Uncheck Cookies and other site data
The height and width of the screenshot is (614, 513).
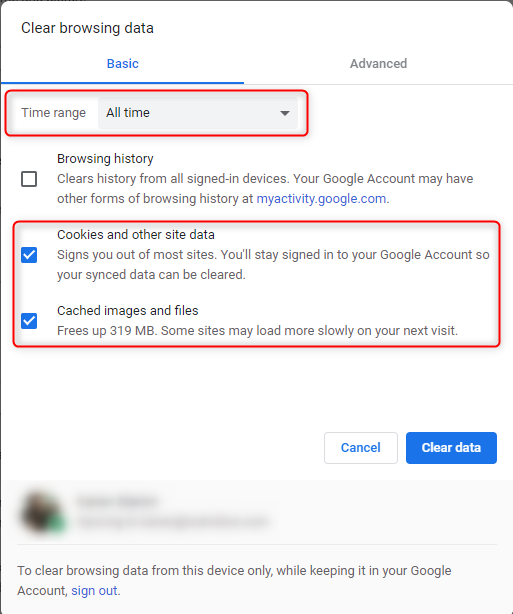29,255
